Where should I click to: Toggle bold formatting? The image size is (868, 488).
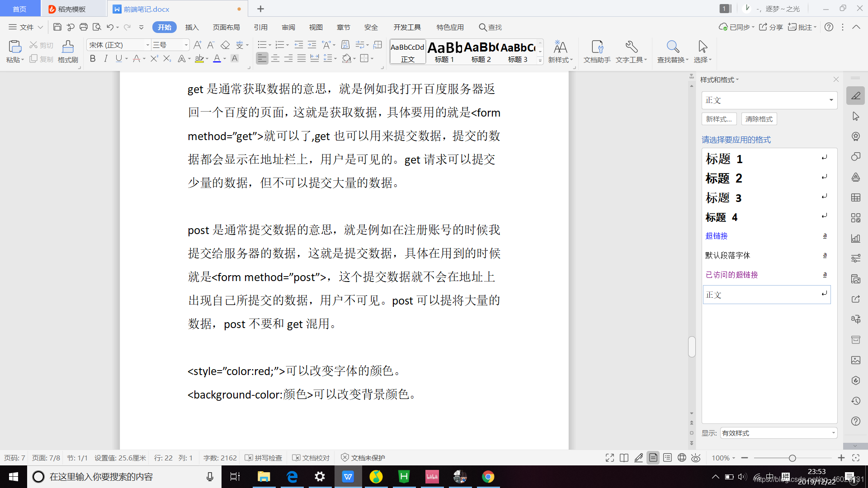[93, 59]
